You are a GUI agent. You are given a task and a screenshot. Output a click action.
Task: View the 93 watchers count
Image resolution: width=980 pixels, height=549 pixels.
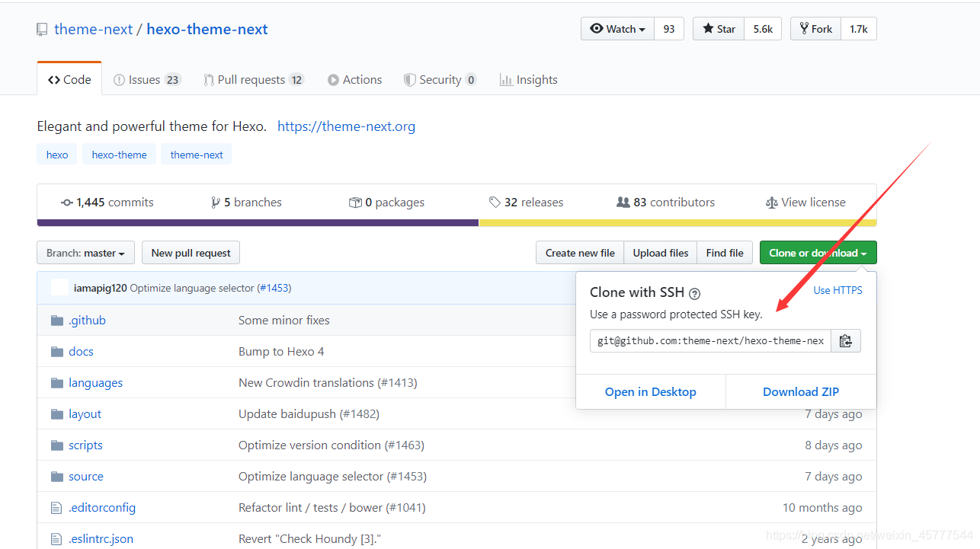(x=669, y=29)
